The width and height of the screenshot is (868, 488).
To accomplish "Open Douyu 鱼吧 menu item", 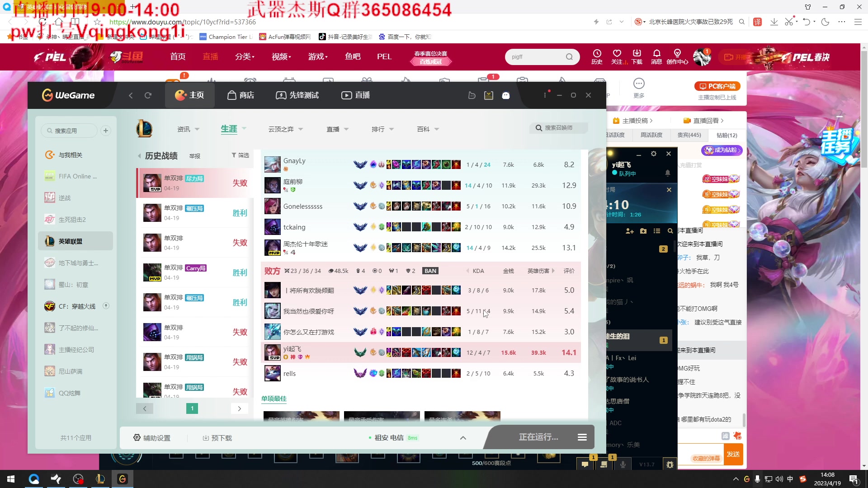I will click(x=353, y=56).
